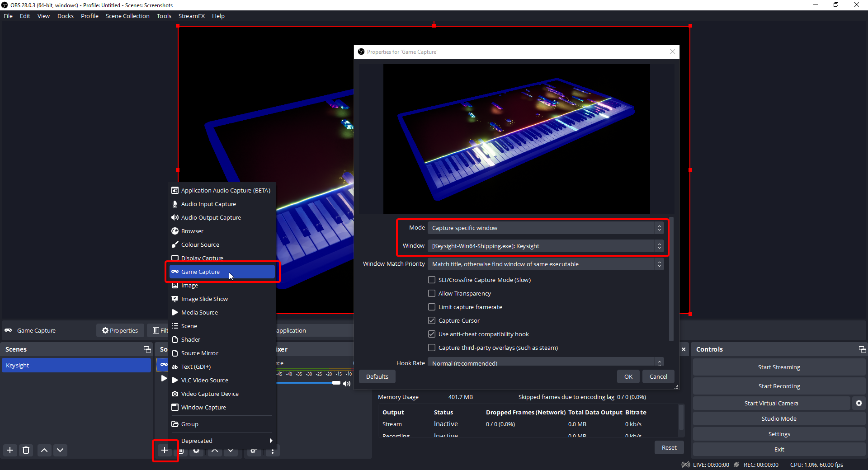Click Start Streaming
The height and width of the screenshot is (470, 868).
click(x=779, y=367)
